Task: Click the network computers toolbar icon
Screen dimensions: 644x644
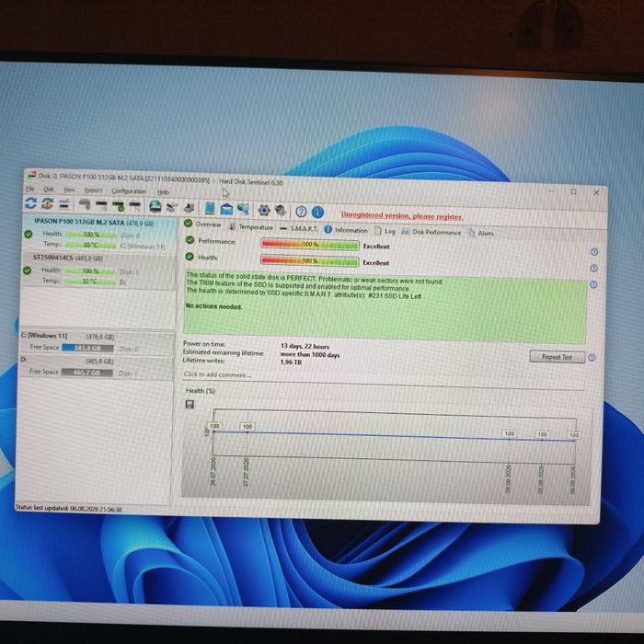Action: coord(243,210)
